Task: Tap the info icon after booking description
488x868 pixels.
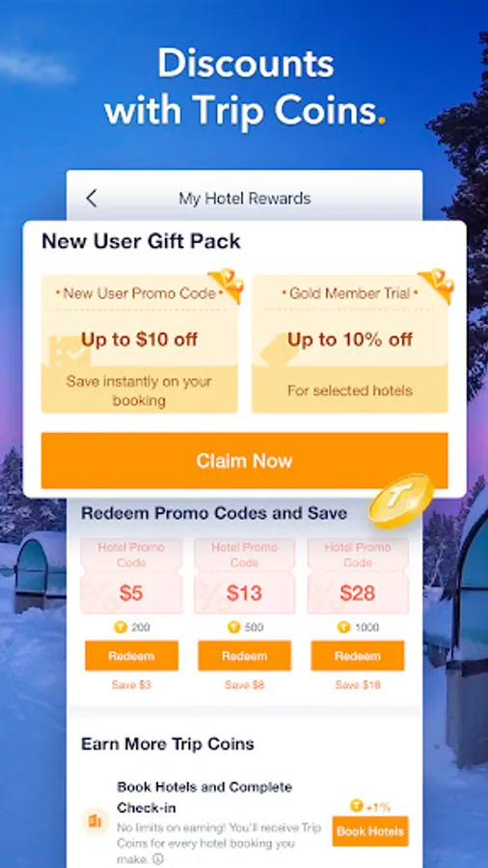Action: coord(158,859)
